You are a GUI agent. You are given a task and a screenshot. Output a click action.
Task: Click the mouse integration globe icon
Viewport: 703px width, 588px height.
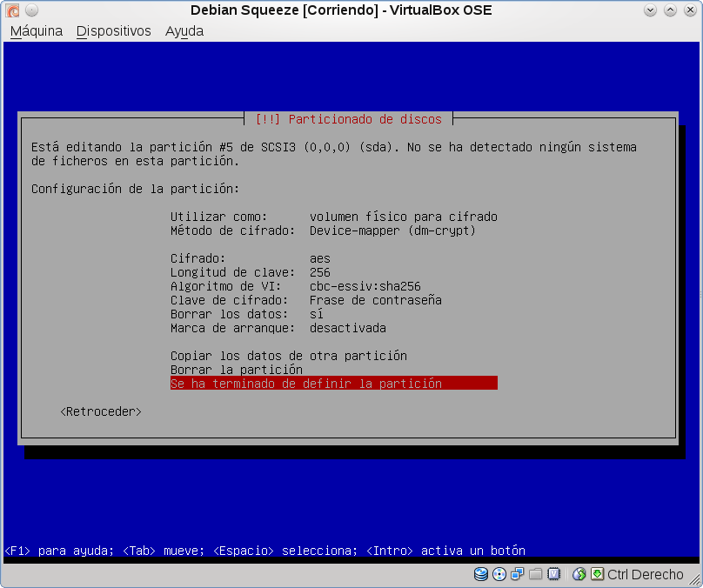579,574
